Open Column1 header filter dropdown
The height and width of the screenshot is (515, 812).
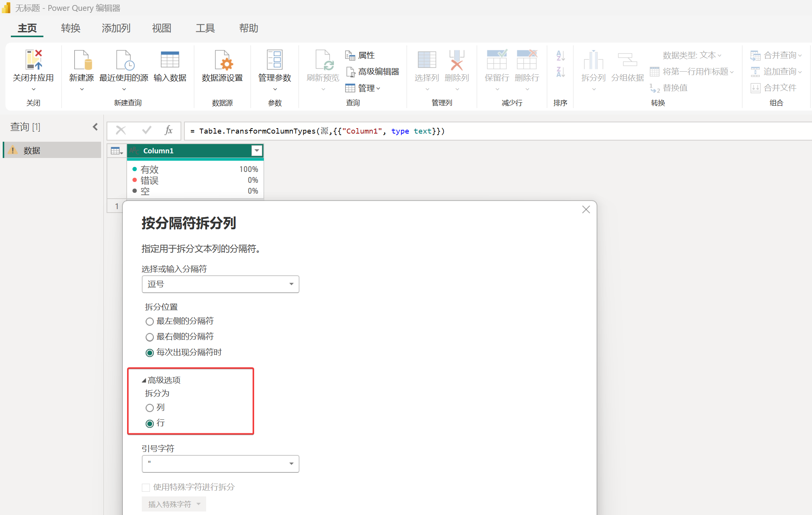(x=257, y=151)
